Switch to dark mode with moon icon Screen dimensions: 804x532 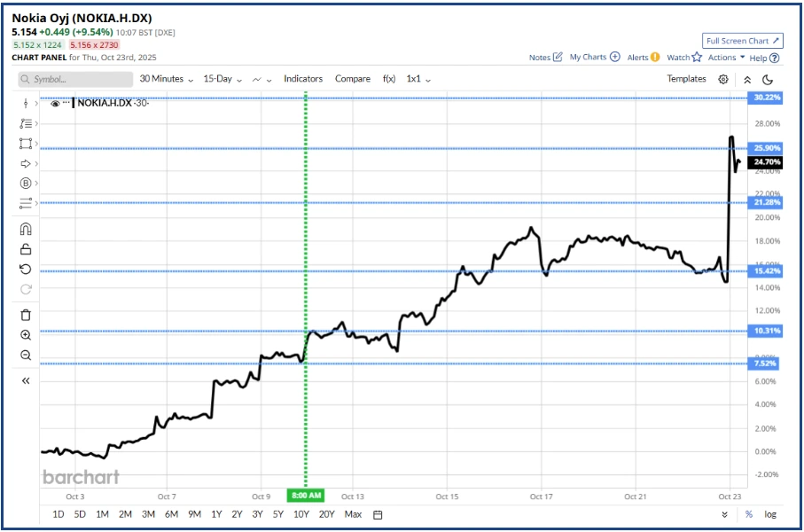768,79
